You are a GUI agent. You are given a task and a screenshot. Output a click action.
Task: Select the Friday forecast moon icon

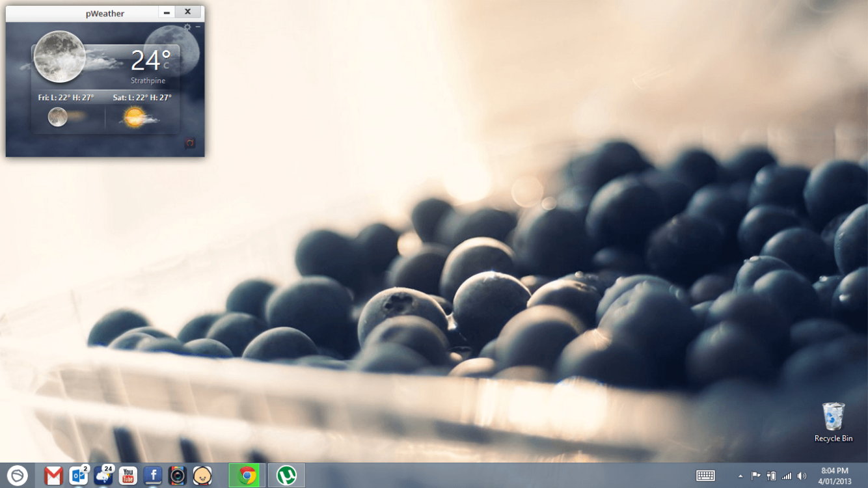pyautogui.click(x=58, y=117)
